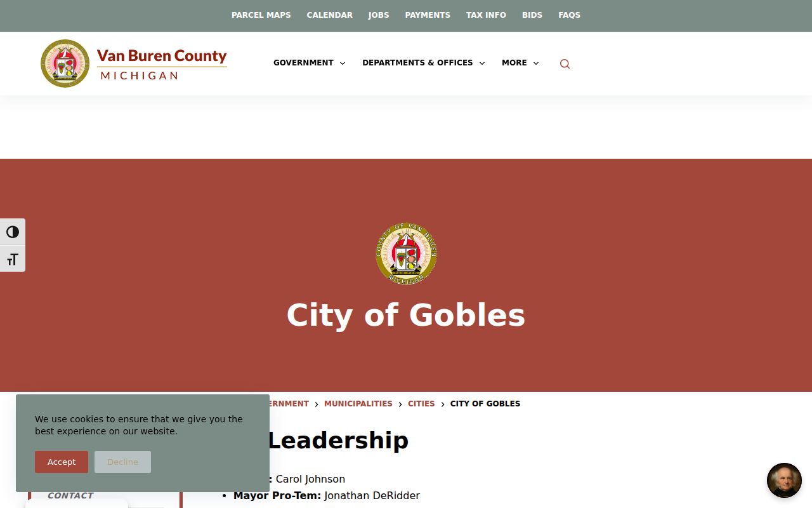Toggle font size accessibility button
This screenshot has width=812, height=508.
(13, 259)
